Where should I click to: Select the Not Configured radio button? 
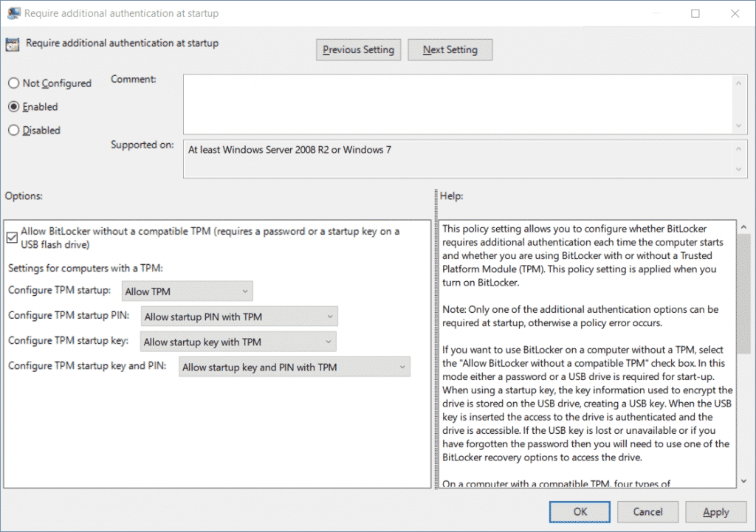[x=13, y=83]
